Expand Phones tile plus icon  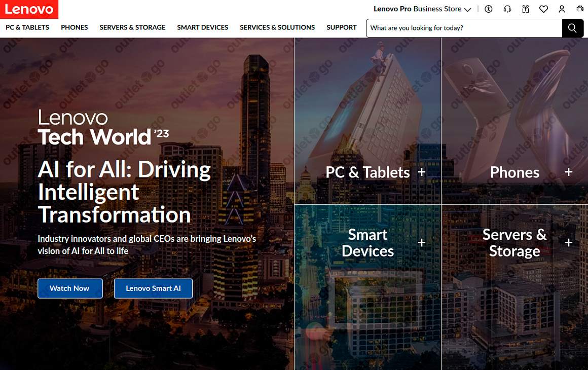click(x=569, y=172)
